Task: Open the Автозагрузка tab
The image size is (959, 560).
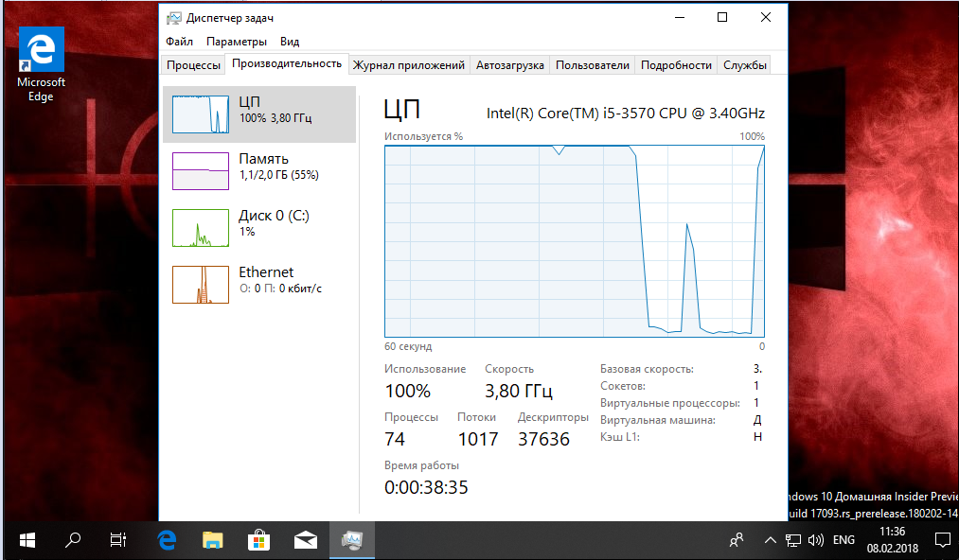Action: 510,65
